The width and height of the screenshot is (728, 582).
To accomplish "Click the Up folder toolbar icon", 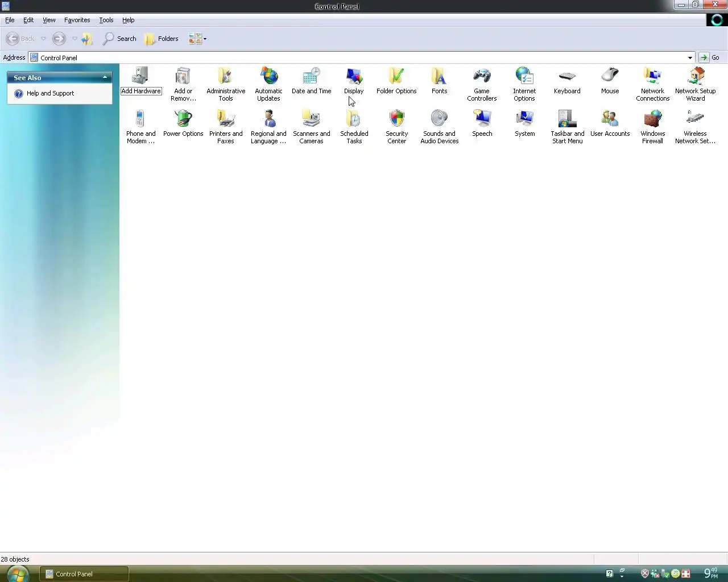I will pyautogui.click(x=87, y=39).
